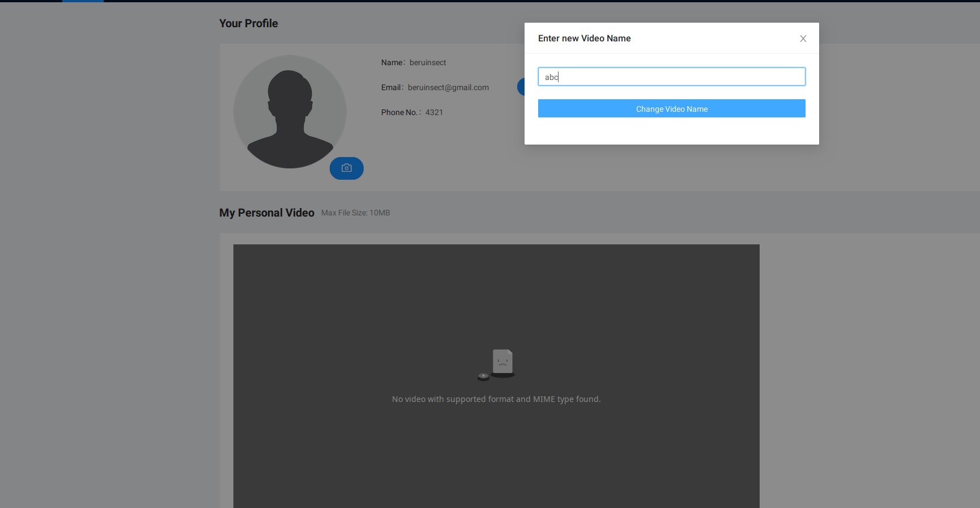Click the Your Profile heading
The width and height of the screenshot is (980, 508).
tap(249, 23)
